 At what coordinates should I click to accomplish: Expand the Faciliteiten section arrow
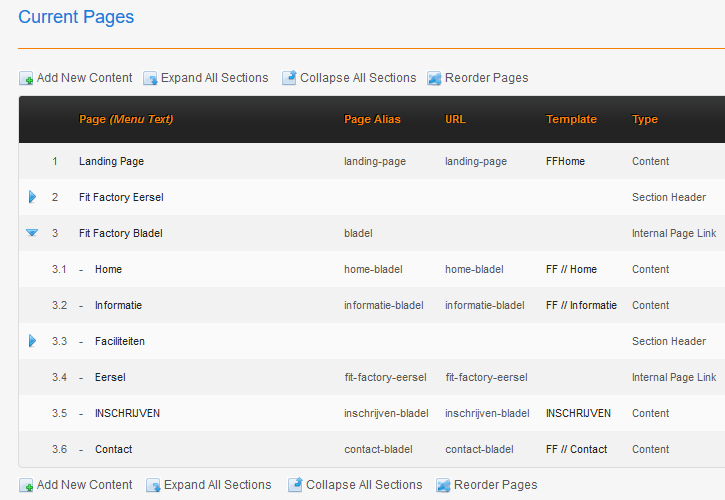pyautogui.click(x=32, y=341)
